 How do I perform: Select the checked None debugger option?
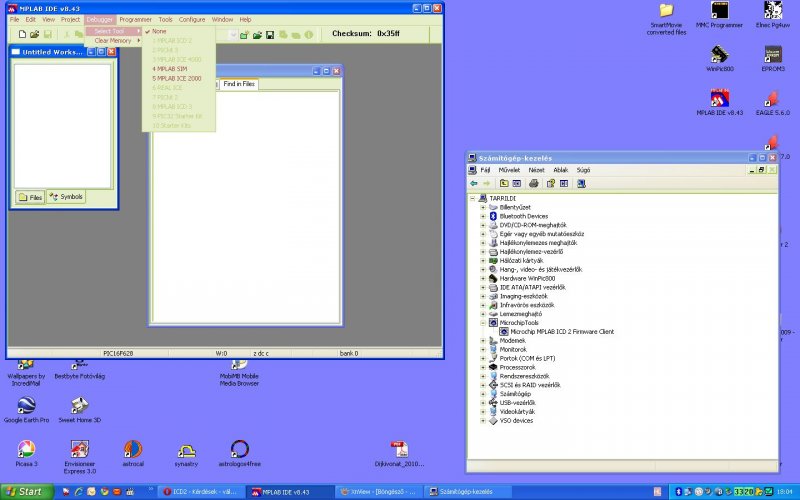(x=179, y=31)
